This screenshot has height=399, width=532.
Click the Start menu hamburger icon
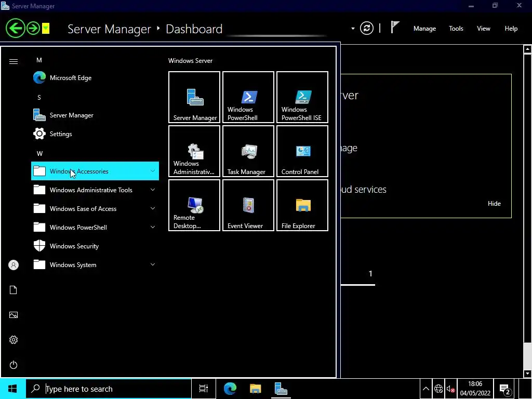pos(13,61)
